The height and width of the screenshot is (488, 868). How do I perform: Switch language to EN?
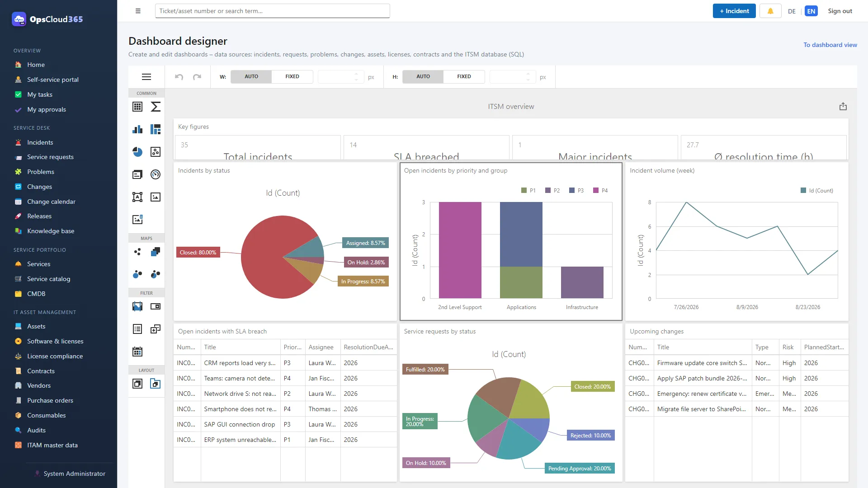click(x=811, y=11)
